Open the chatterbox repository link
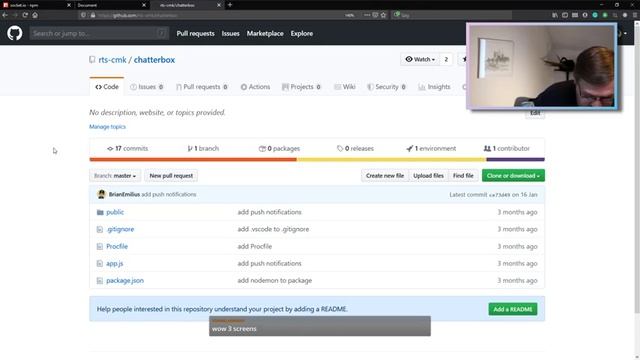This screenshot has height=360, width=640. pyautogui.click(x=154, y=60)
